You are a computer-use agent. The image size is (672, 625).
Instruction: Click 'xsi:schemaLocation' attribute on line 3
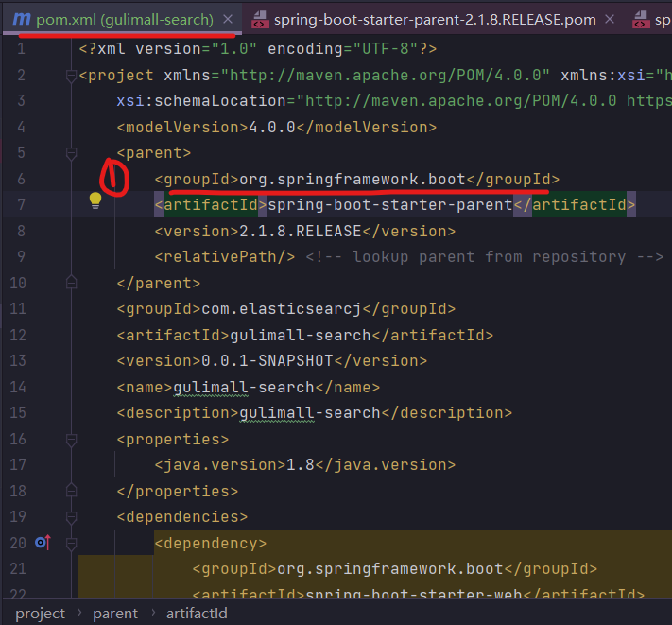click(201, 101)
